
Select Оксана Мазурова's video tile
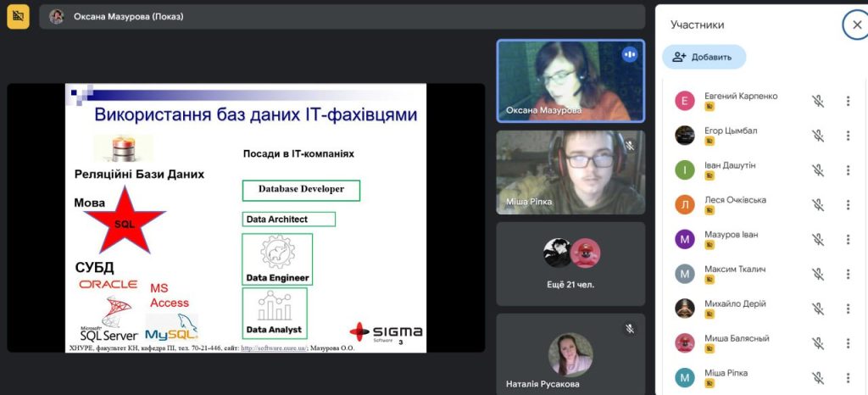pos(570,81)
